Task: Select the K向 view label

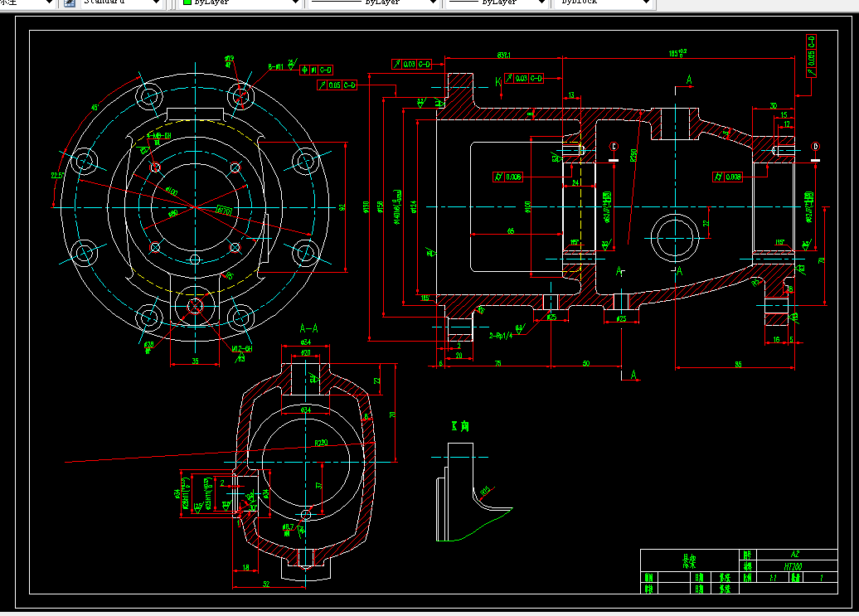Action: coord(460,426)
